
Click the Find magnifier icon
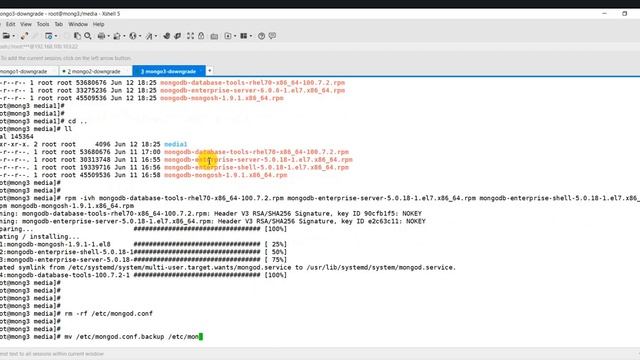[88, 36]
